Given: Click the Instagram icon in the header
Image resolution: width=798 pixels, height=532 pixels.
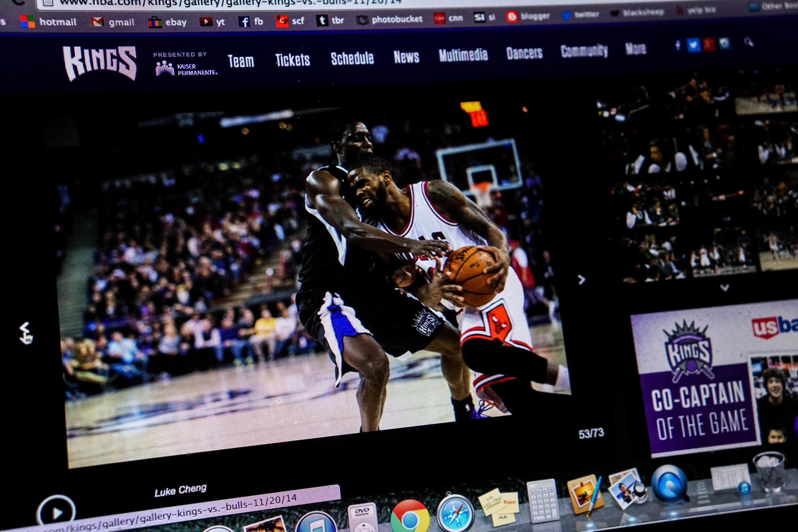Looking at the screenshot, I should 724,44.
